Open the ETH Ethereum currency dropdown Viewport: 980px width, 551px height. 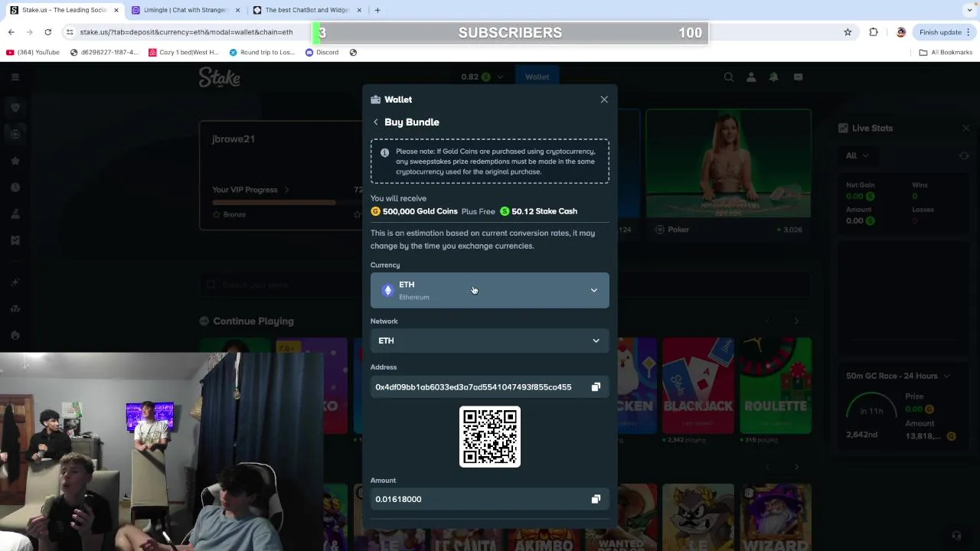490,291
